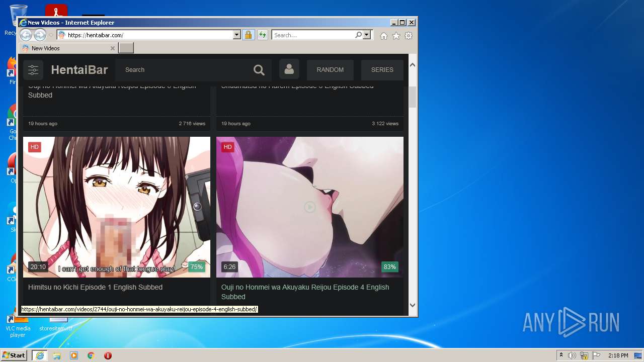Click the 75% rating badge
The width and height of the screenshot is (644, 362).
point(197,267)
